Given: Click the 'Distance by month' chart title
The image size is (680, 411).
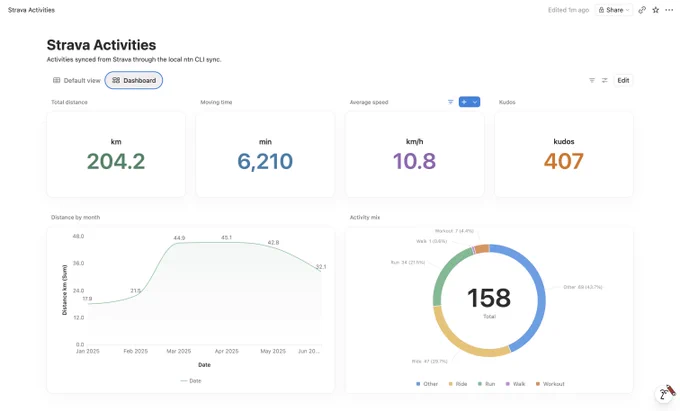Looking at the screenshot, I should pyautogui.click(x=75, y=217).
